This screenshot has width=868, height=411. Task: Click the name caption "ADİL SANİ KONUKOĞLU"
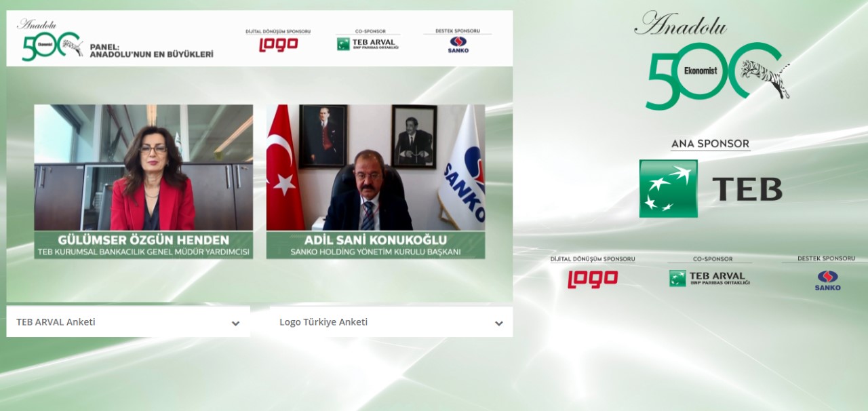[376, 240]
